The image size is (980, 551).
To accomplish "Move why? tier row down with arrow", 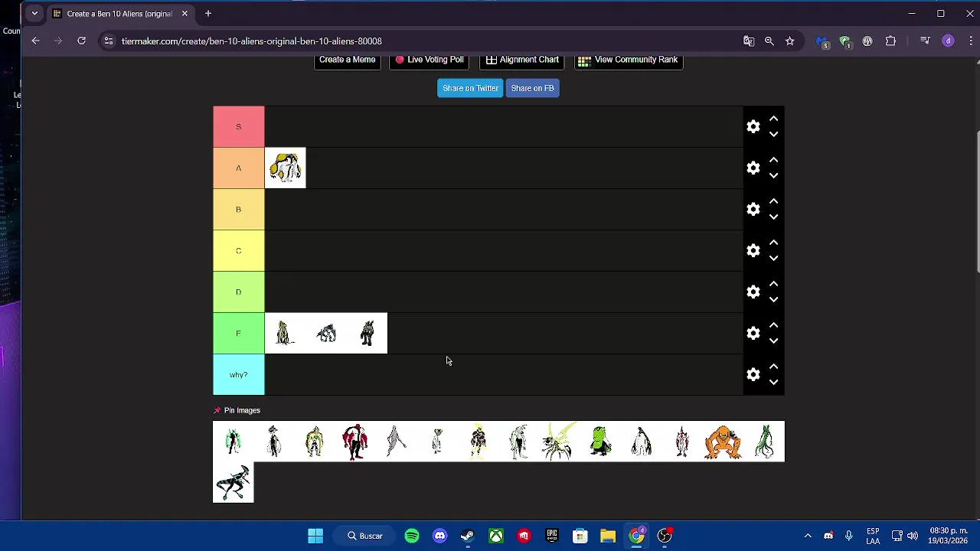I will tap(773, 383).
